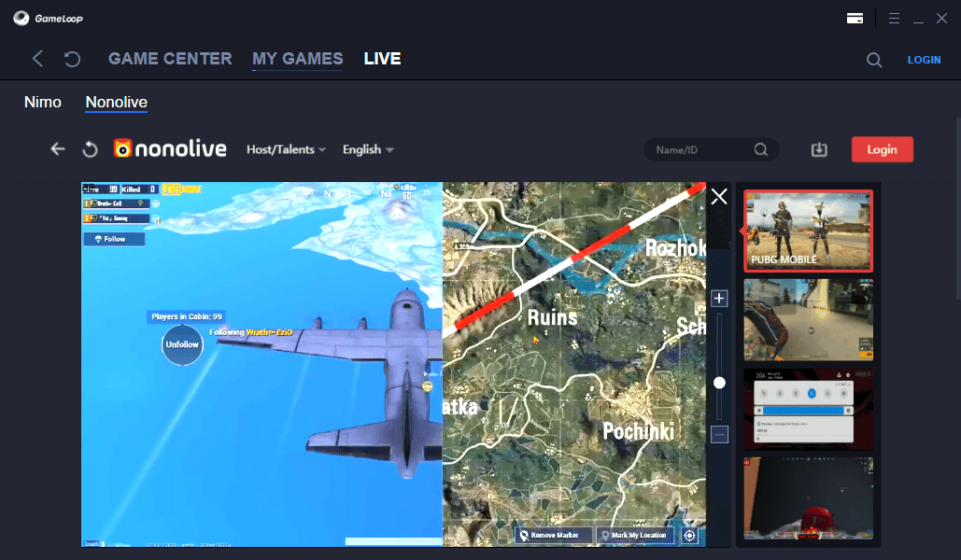Go back using GameLoop back arrow
The height and width of the screenshot is (560, 961).
tap(38, 59)
